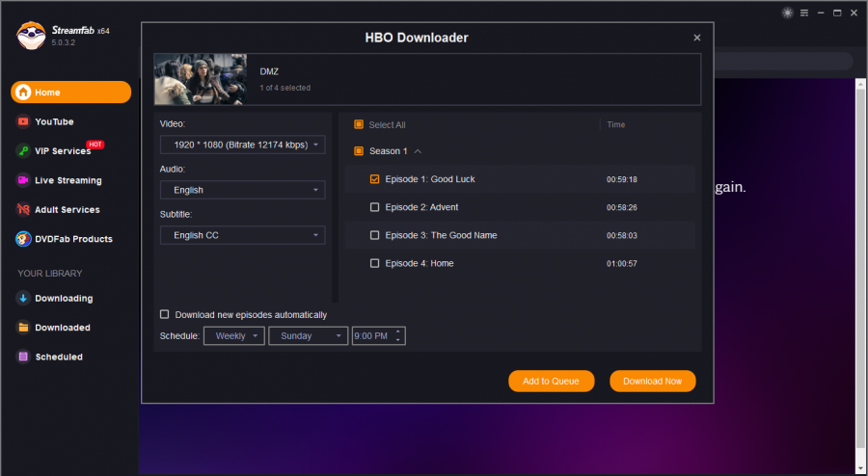The width and height of the screenshot is (868, 476).
Task: Click the Live Streaming camera icon
Action: 23,180
